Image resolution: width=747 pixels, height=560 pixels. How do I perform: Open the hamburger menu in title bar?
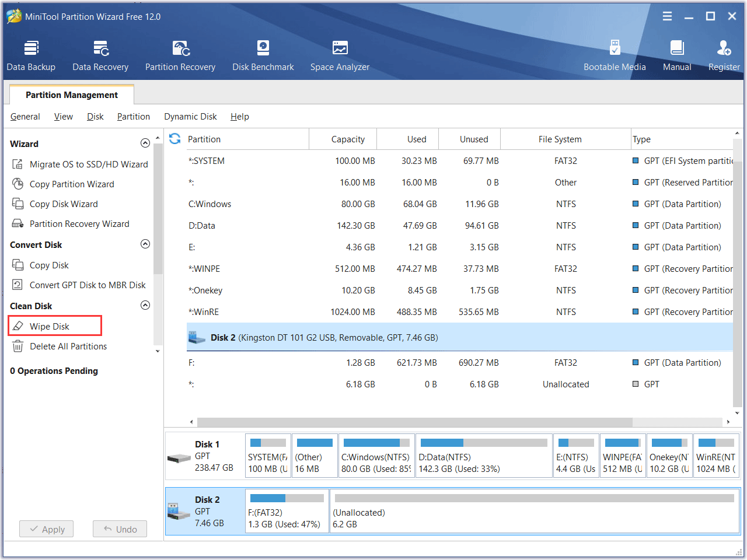click(x=667, y=16)
